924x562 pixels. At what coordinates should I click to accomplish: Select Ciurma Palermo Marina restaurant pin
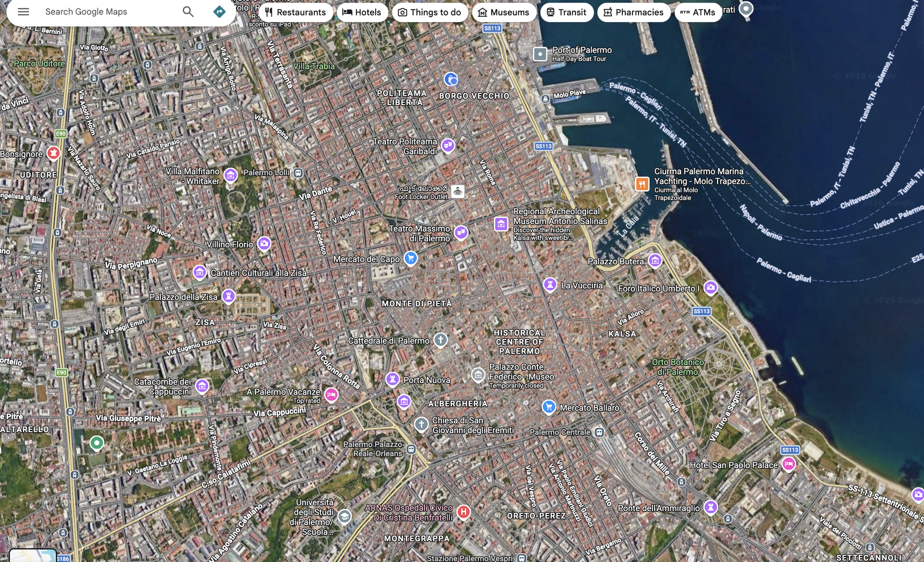click(x=642, y=184)
